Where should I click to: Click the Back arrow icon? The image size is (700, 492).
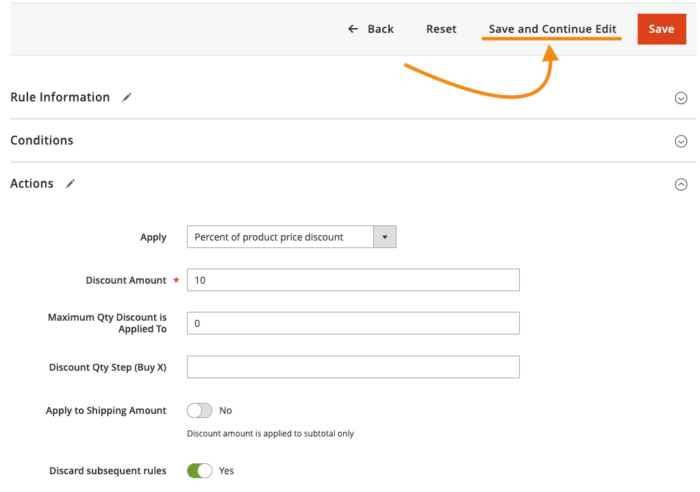click(x=353, y=29)
